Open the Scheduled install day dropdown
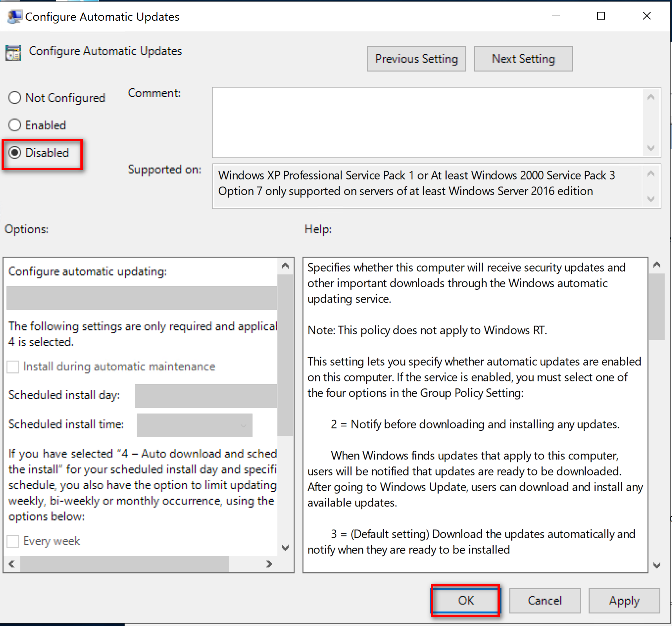 (206, 396)
